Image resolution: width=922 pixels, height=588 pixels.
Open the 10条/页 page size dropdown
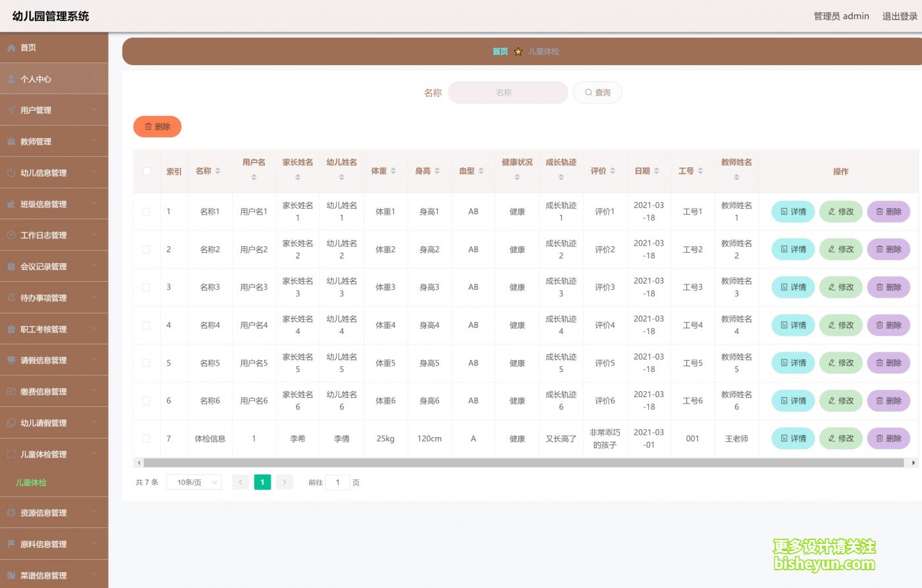click(x=194, y=483)
